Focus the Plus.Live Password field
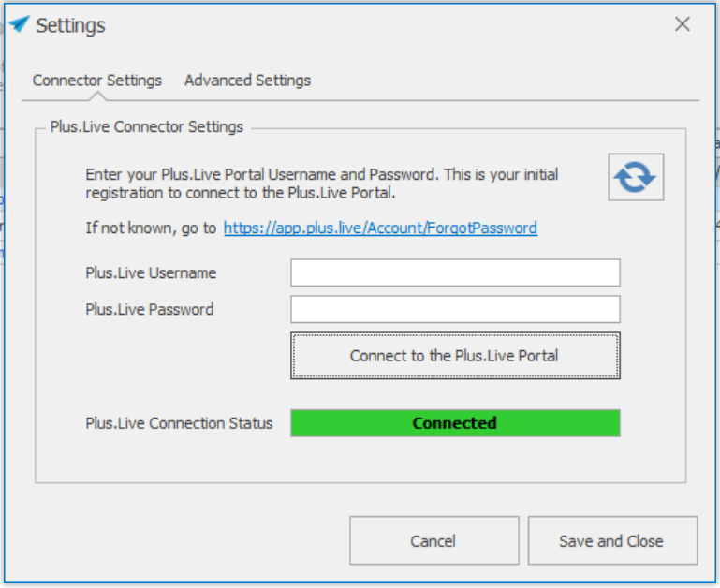 coord(455,309)
